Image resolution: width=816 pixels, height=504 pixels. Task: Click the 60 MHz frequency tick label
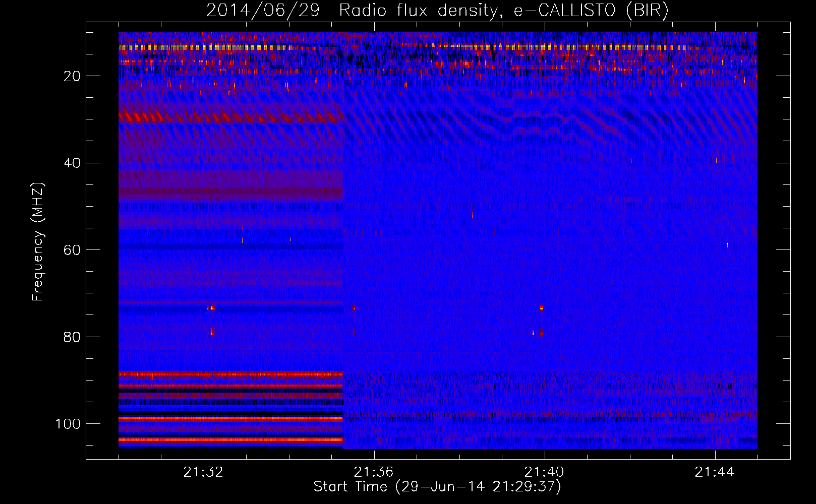[x=72, y=250]
